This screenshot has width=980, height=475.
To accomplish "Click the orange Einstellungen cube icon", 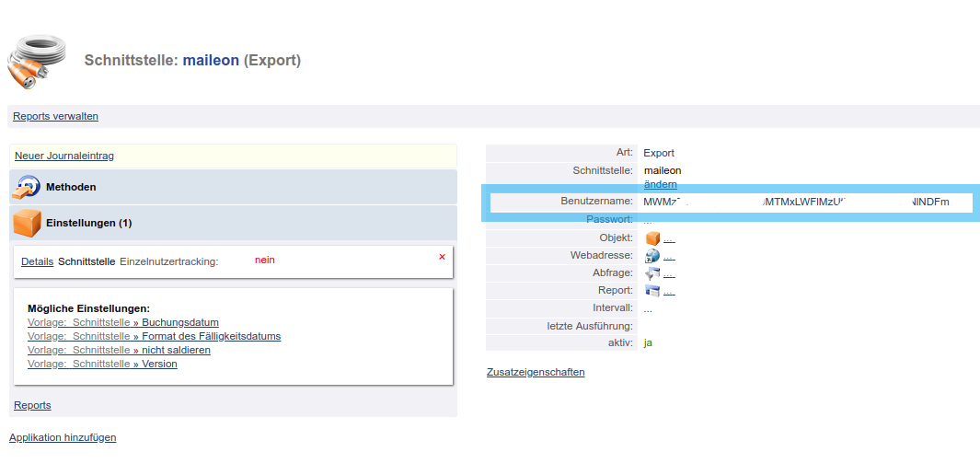I will 27,223.
